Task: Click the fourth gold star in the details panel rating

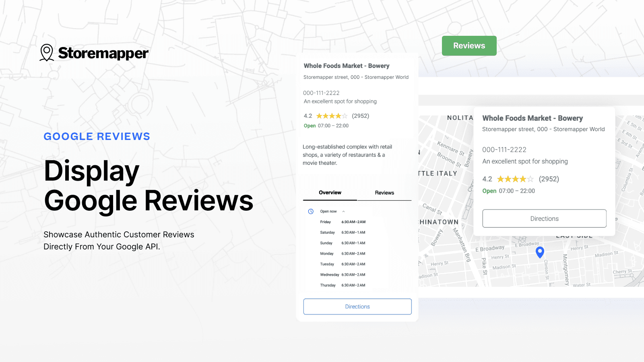Action: tap(339, 116)
